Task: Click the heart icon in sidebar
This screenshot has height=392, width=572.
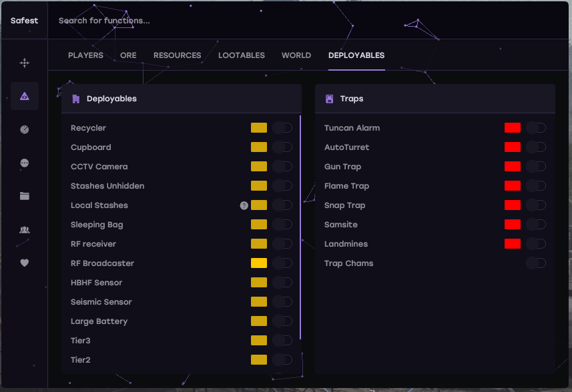Action: [x=25, y=263]
